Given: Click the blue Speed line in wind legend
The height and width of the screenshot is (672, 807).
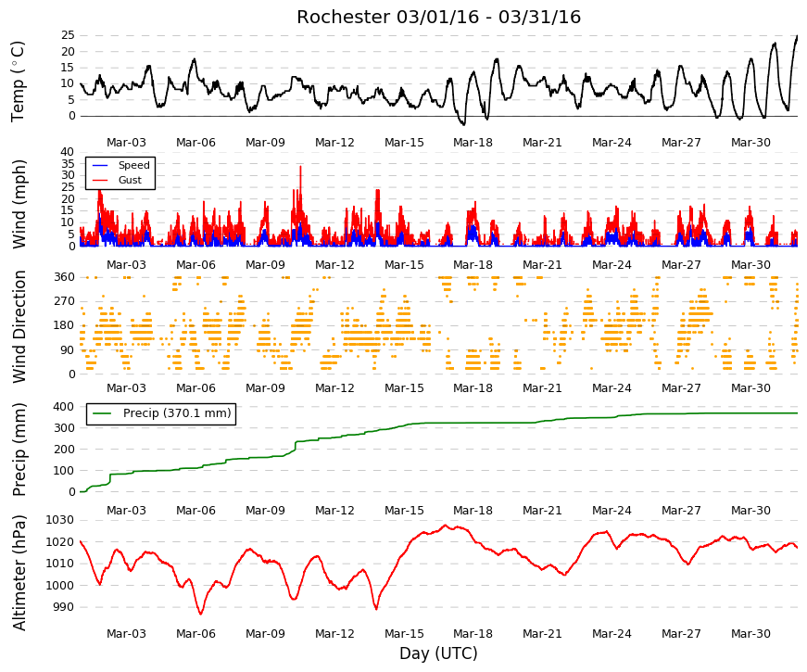Looking at the screenshot, I should pyautogui.click(x=99, y=165).
